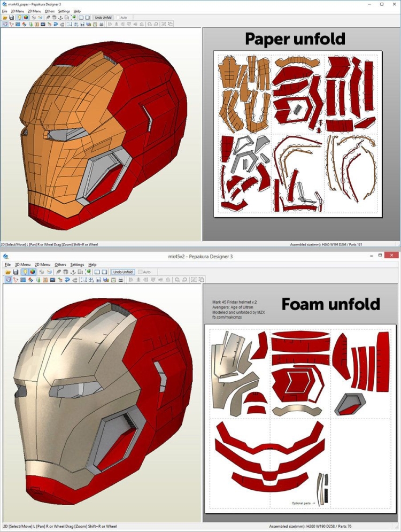Viewport: 401px width, 532px height.
Task: Click the align-left icon in mk45v2 second toolbar
Action: (x=131, y=280)
